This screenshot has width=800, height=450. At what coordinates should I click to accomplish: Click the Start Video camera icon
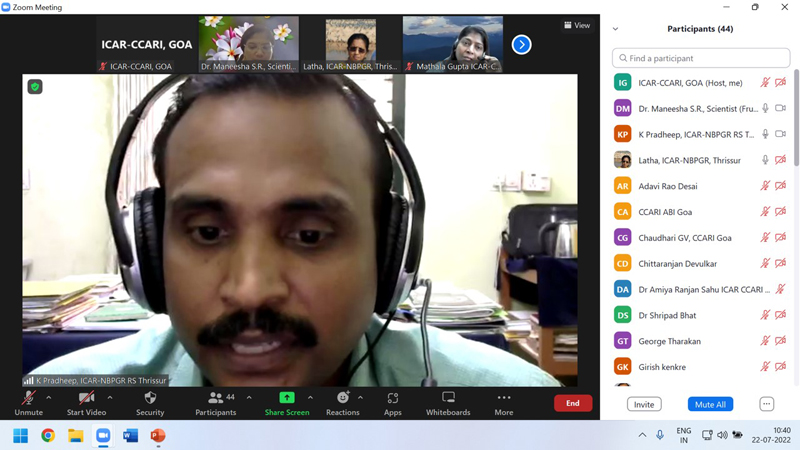coord(86,397)
